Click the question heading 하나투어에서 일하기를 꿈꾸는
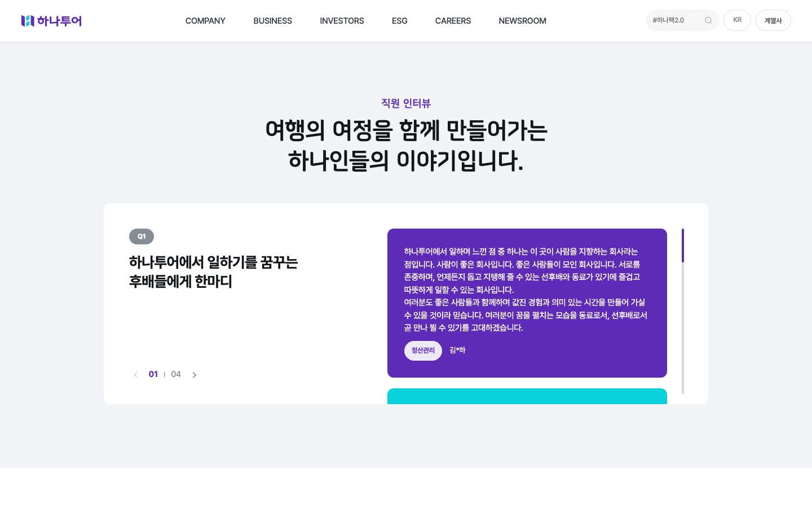Screen dimensions: 812x508 click(x=214, y=262)
